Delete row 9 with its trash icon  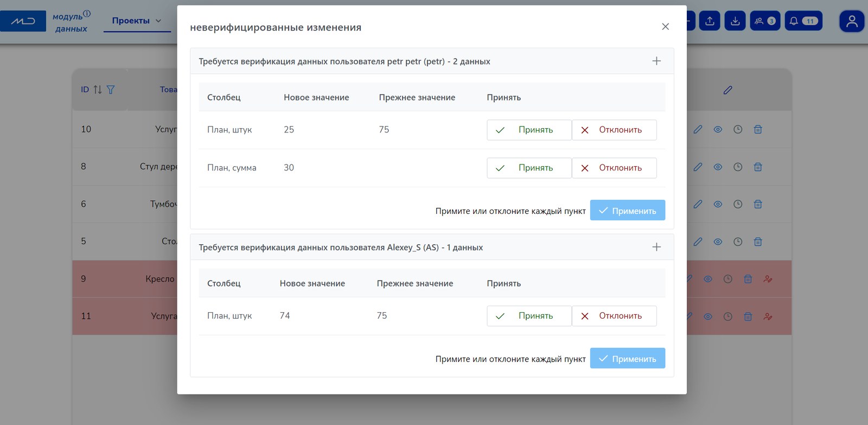tap(748, 279)
